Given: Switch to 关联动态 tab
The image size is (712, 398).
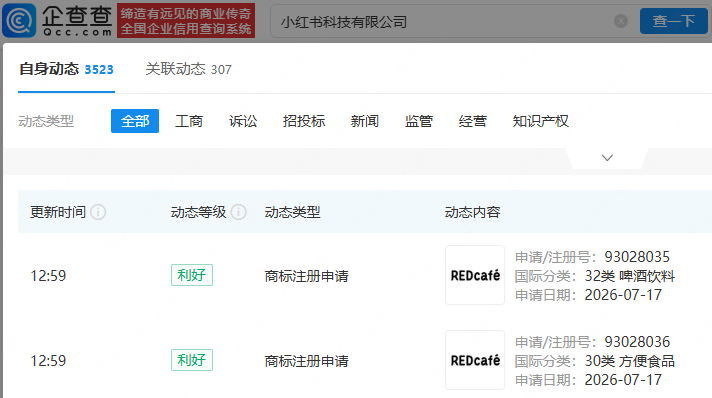Looking at the screenshot, I should point(188,69).
